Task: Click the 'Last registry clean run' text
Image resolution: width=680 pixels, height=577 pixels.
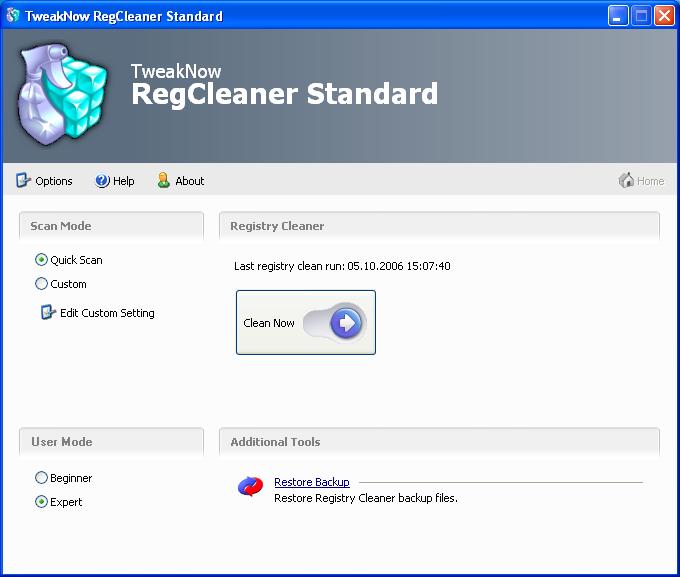Action: [x=342, y=266]
